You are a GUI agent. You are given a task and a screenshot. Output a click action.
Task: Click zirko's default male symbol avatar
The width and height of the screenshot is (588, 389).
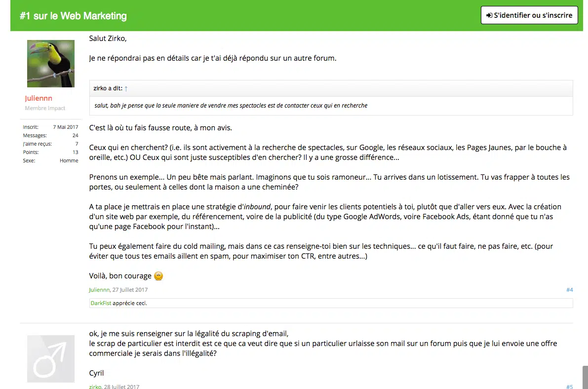(51, 358)
